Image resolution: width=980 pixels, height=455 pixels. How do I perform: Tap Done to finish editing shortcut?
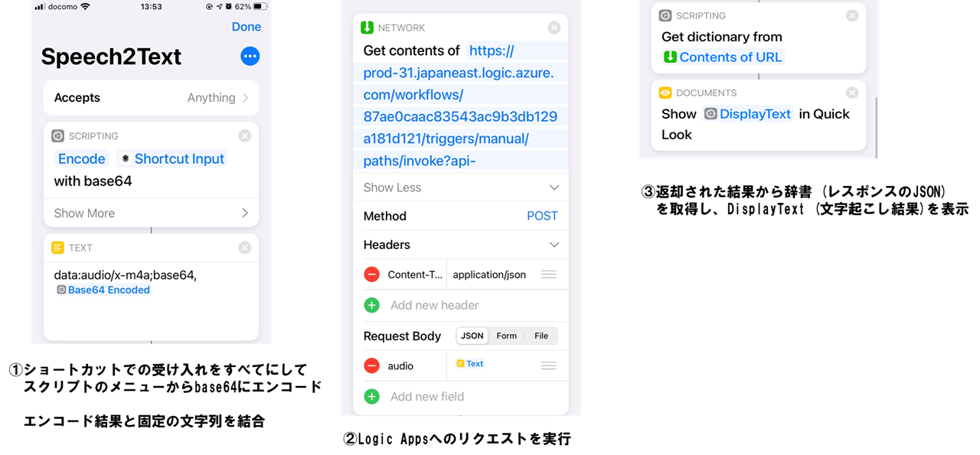pos(247,27)
